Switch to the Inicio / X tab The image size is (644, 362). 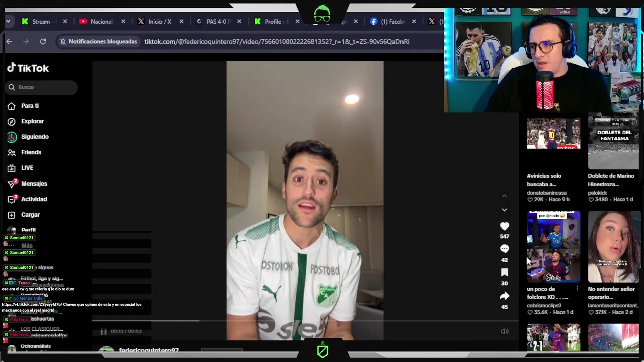coord(160,22)
